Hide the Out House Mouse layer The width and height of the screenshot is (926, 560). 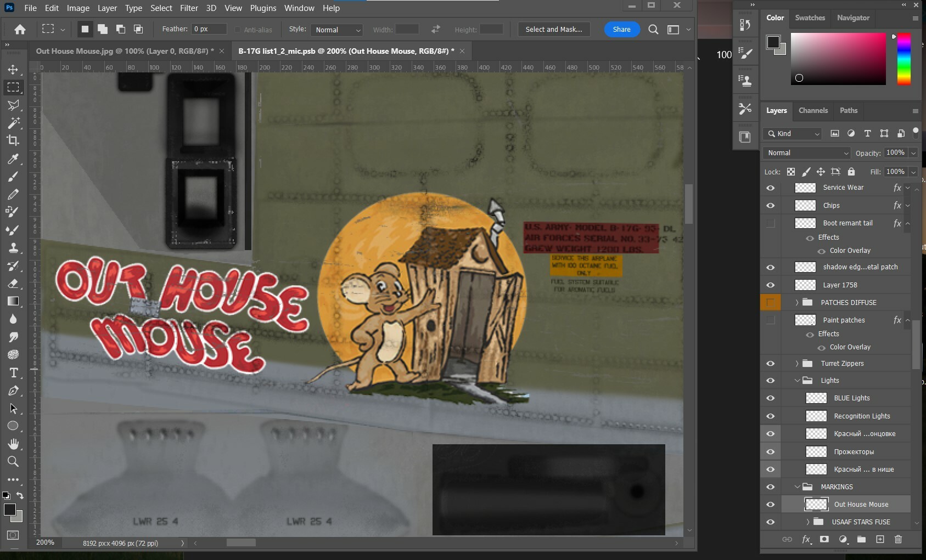click(x=771, y=505)
